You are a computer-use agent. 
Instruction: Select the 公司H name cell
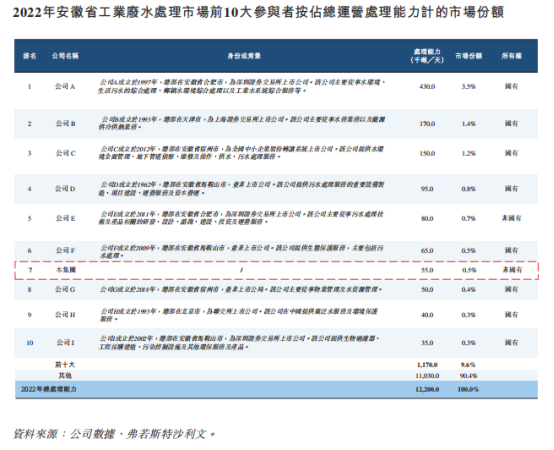pos(65,314)
